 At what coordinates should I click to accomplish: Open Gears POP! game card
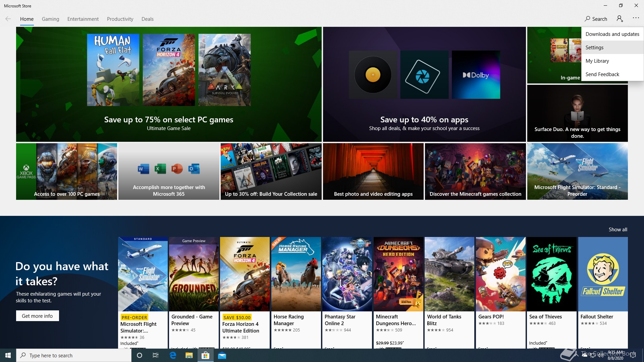click(x=501, y=293)
